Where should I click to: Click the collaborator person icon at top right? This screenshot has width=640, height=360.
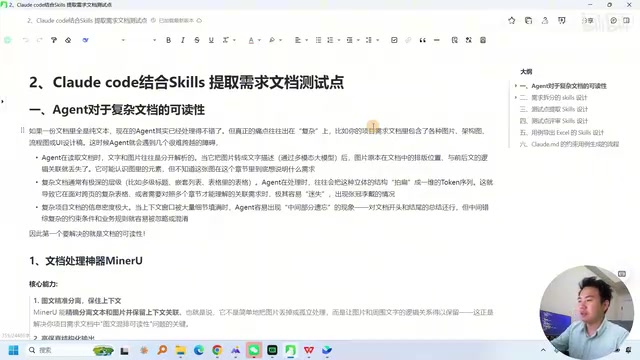pyautogui.click(x=545, y=20)
